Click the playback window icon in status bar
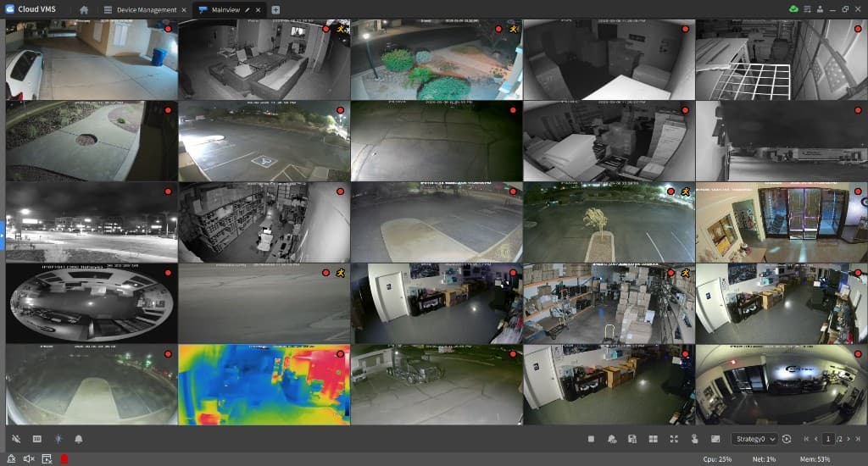 click(47, 459)
